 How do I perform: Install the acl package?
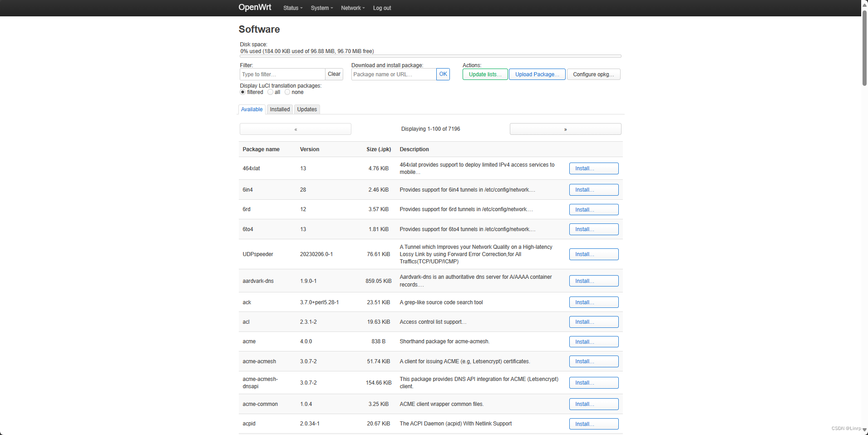[x=594, y=322]
